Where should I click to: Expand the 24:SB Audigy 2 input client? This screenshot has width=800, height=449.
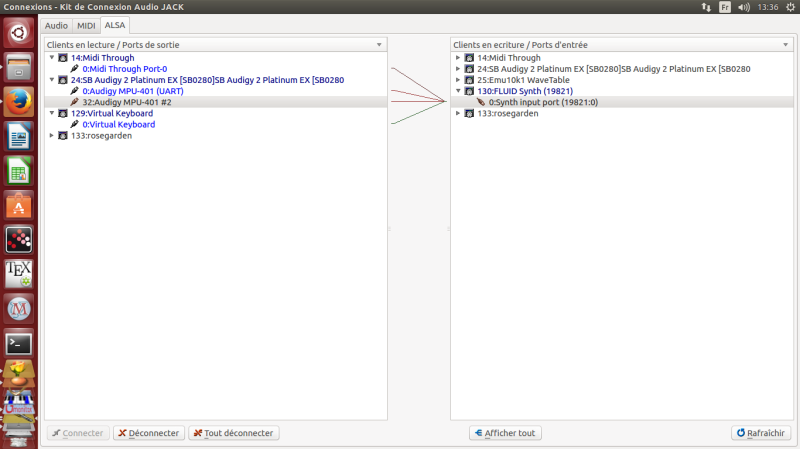coord(458,69)
